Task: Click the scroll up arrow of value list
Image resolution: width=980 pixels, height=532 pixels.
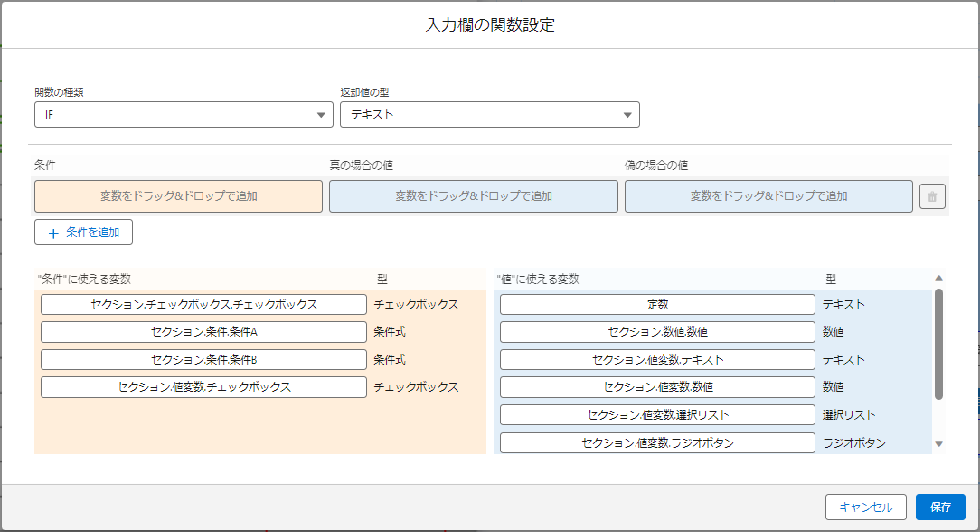Action: (x=938, y=278)
